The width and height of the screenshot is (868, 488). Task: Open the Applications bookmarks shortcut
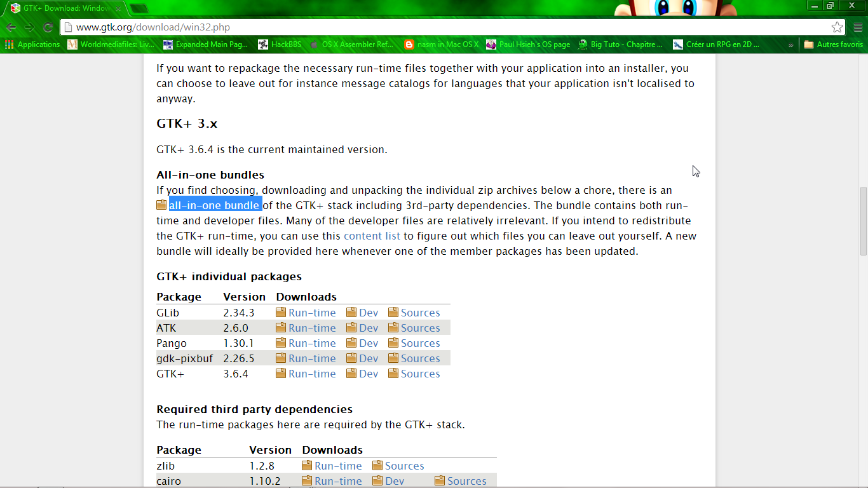[x=32, y=44]
